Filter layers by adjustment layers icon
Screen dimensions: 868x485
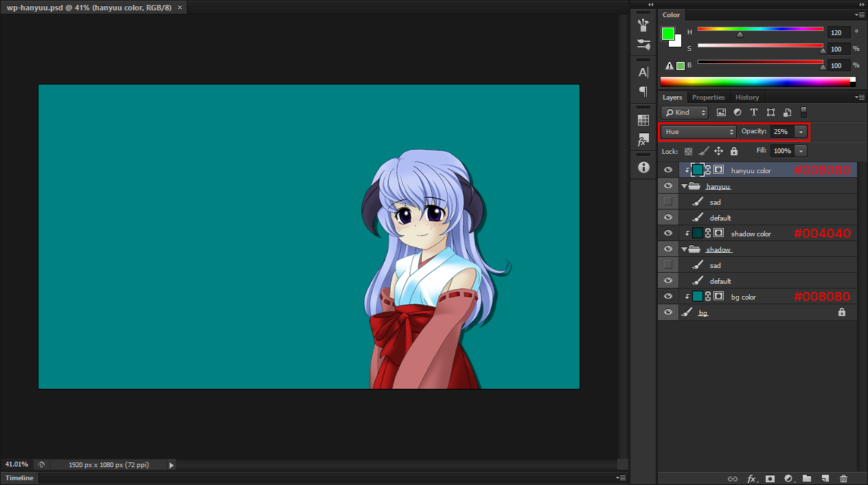point(738,112)
